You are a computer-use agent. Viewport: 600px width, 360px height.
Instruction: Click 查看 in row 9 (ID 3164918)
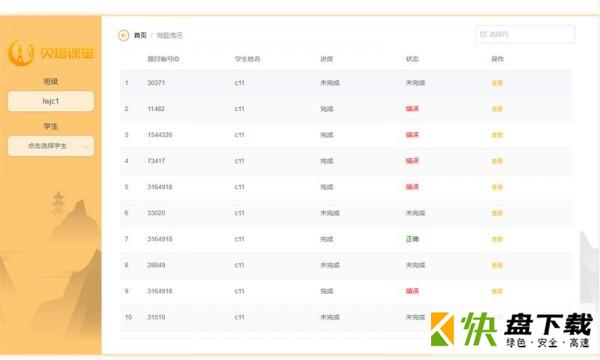tap(497, 291)
